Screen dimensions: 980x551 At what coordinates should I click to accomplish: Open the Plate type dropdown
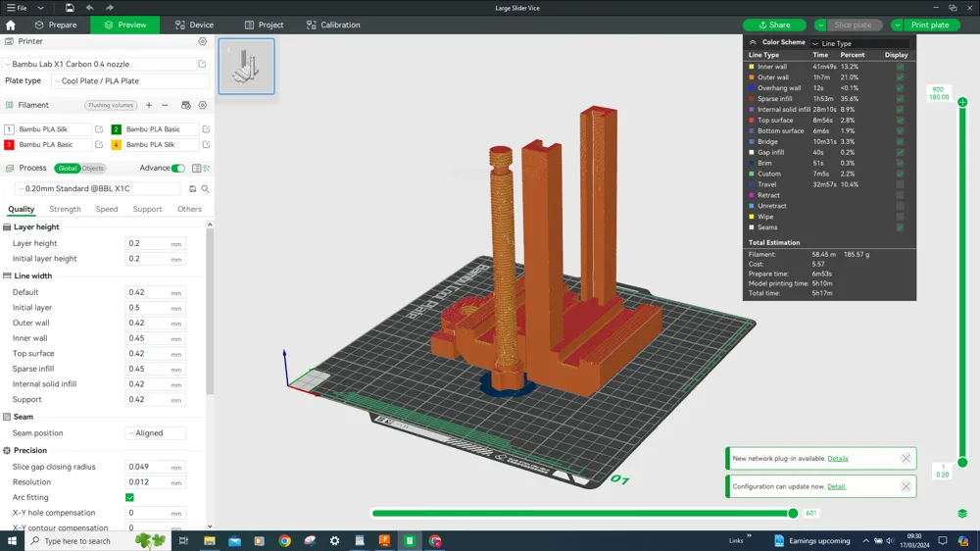129,81
